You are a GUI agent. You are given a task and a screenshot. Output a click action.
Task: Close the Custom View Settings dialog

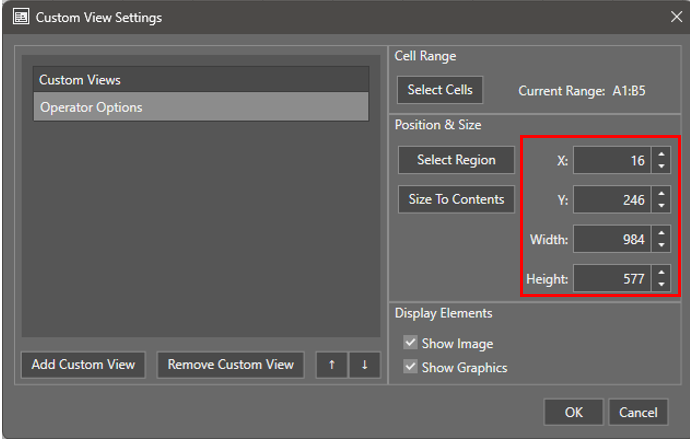click(x=676, y=17)
